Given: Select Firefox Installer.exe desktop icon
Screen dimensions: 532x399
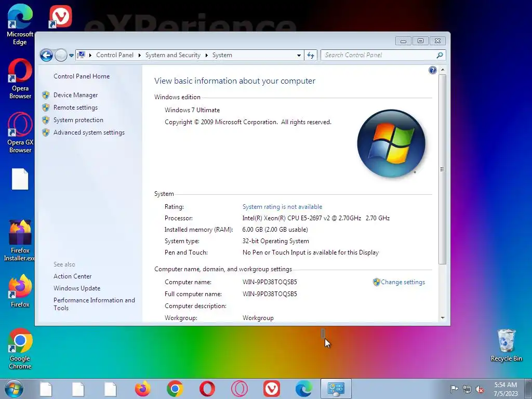Looking at the screenshot, I should 20,240.
